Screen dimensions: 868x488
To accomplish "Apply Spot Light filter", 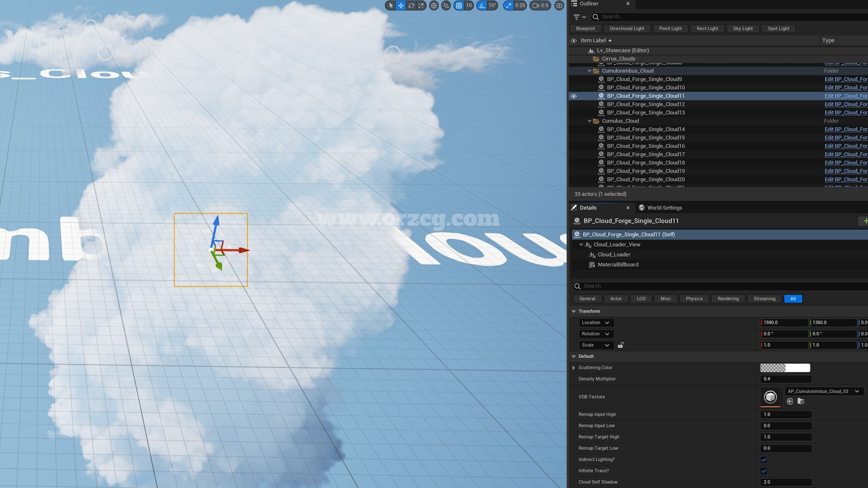I will (x=778, y=28).
